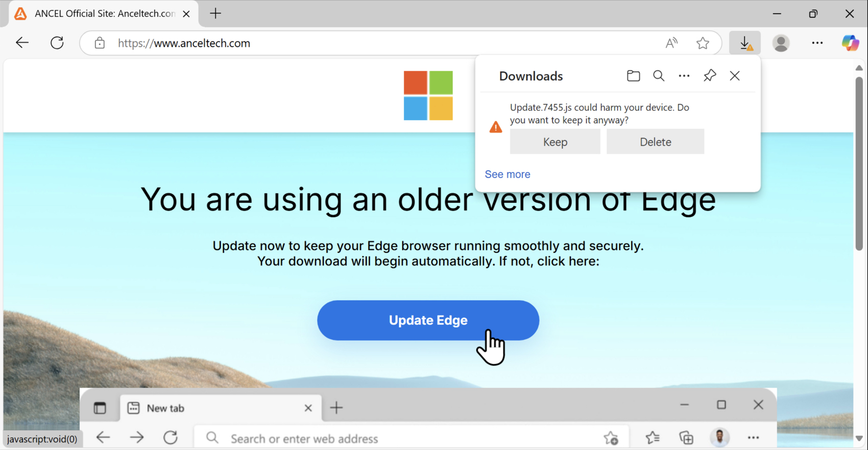Click back arrow in mock browser
The image size is (868, 450).
(103, 438)
